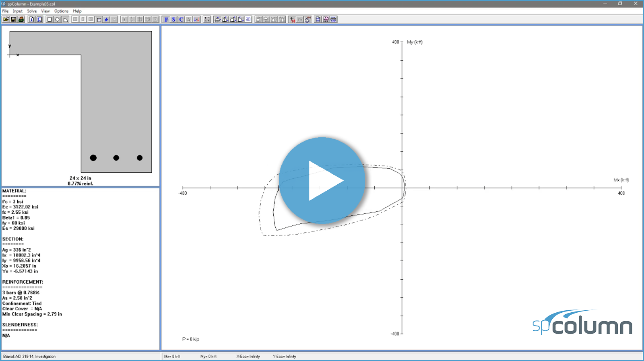Click the first interaction diagram view icon

pyautogui.click(x=217, y=19)
